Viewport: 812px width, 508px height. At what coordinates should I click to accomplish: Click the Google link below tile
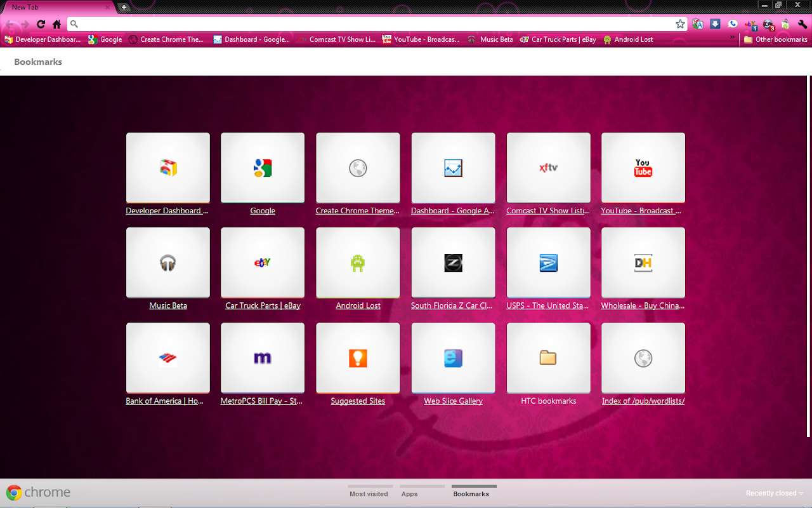pos(263,211)
